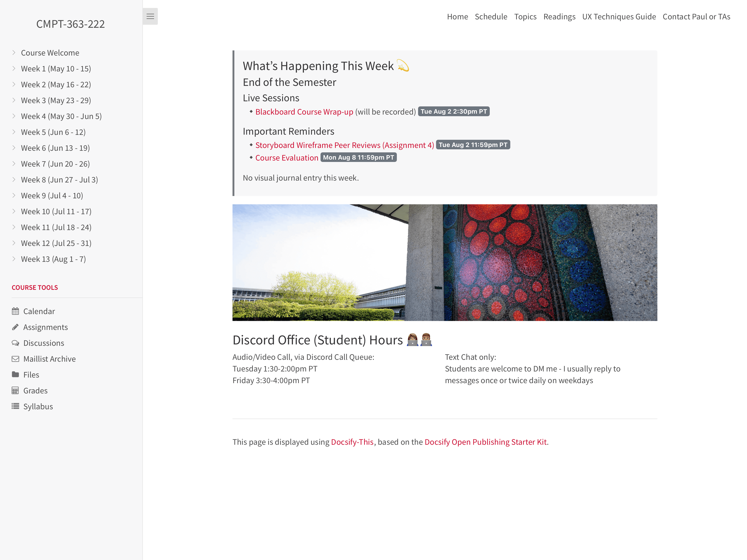Open the Schedule menu item
Screen dimensions: 747x560
[491, 17]
